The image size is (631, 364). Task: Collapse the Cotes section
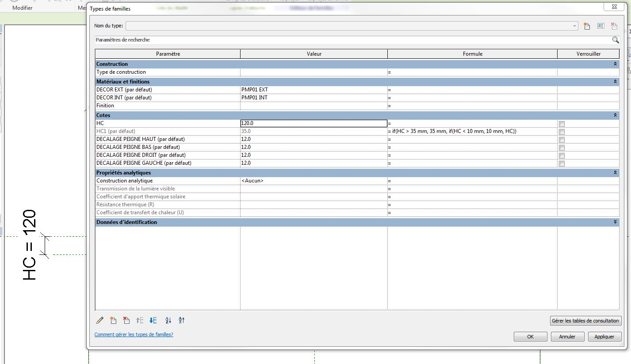[615, 115]
